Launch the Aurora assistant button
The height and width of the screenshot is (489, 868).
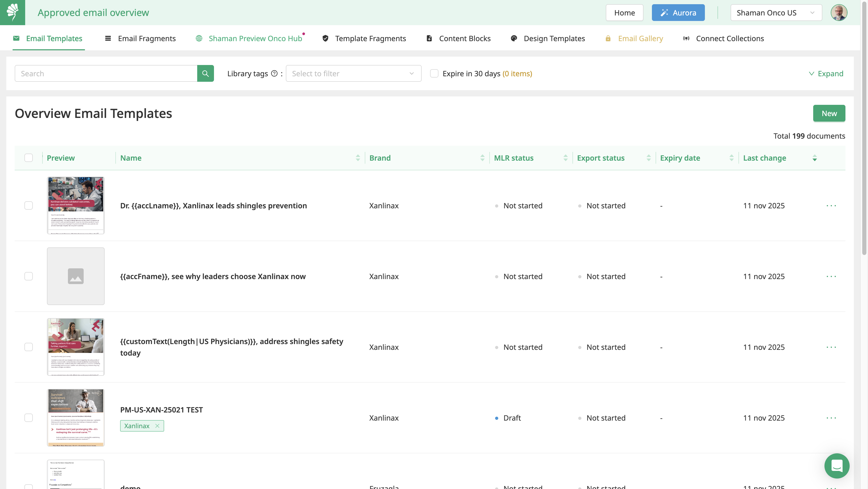tap(678, 13)
